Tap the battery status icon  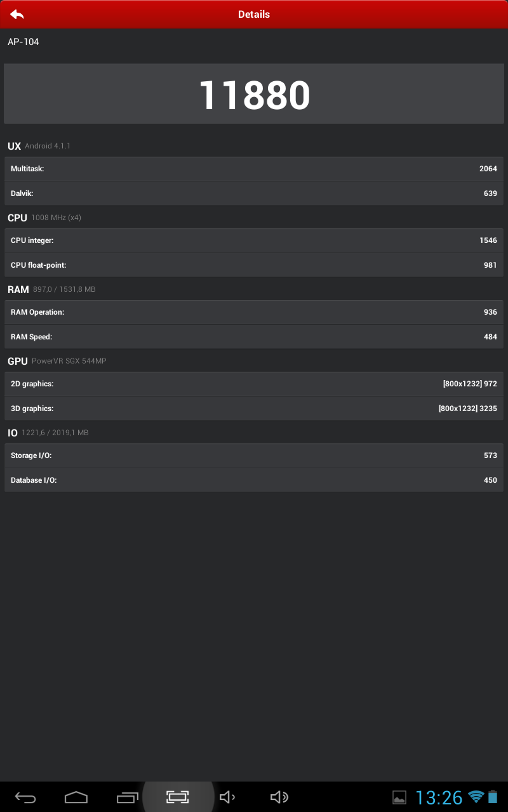(x=493, y=797)
